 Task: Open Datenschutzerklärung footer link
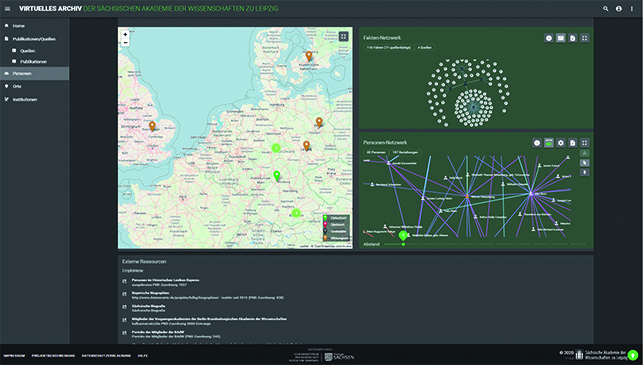coord(106,356)
